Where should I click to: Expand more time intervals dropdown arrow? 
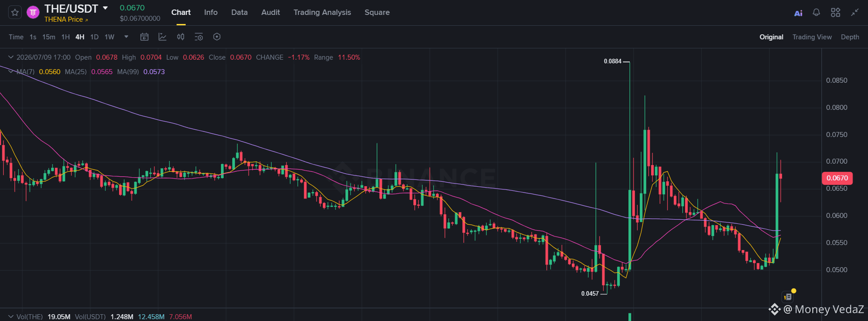(x=126, y=37)
